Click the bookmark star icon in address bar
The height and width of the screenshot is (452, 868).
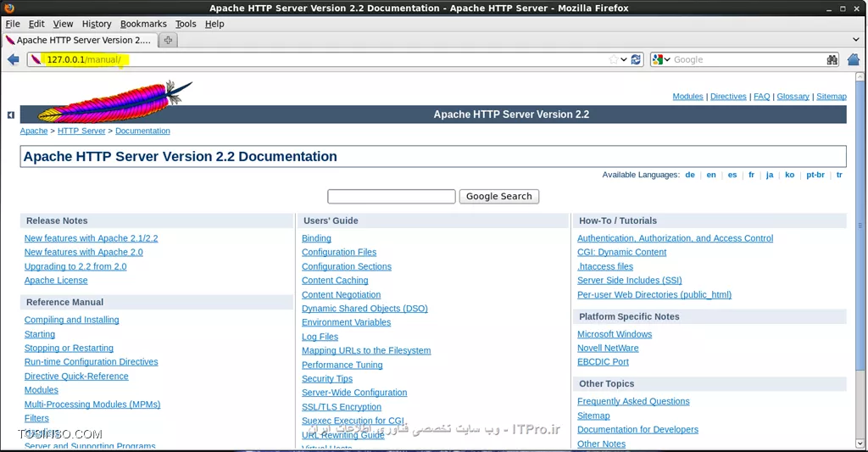pyautogui.click(x=614, y=59)
